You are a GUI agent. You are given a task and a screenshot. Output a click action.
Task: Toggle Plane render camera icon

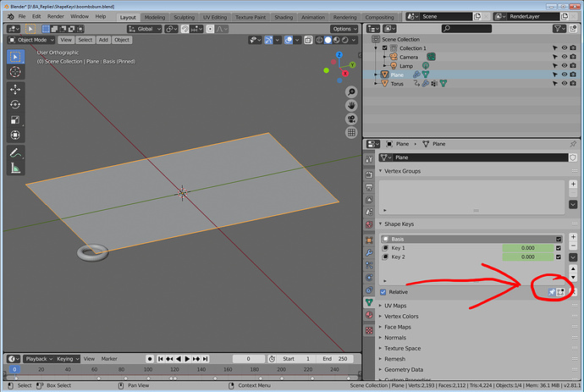click(573, 75)
